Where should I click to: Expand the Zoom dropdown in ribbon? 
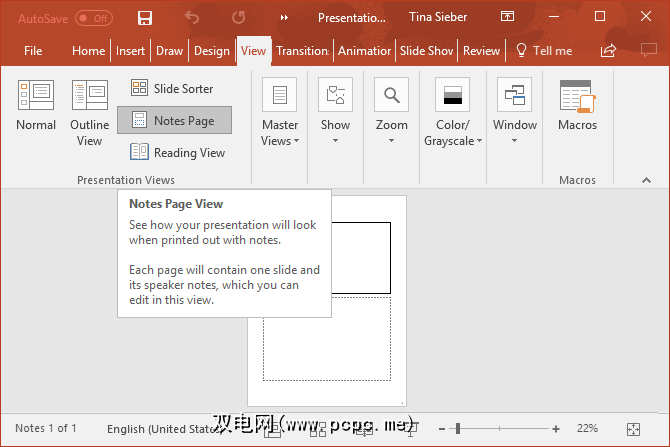[391, 111]
